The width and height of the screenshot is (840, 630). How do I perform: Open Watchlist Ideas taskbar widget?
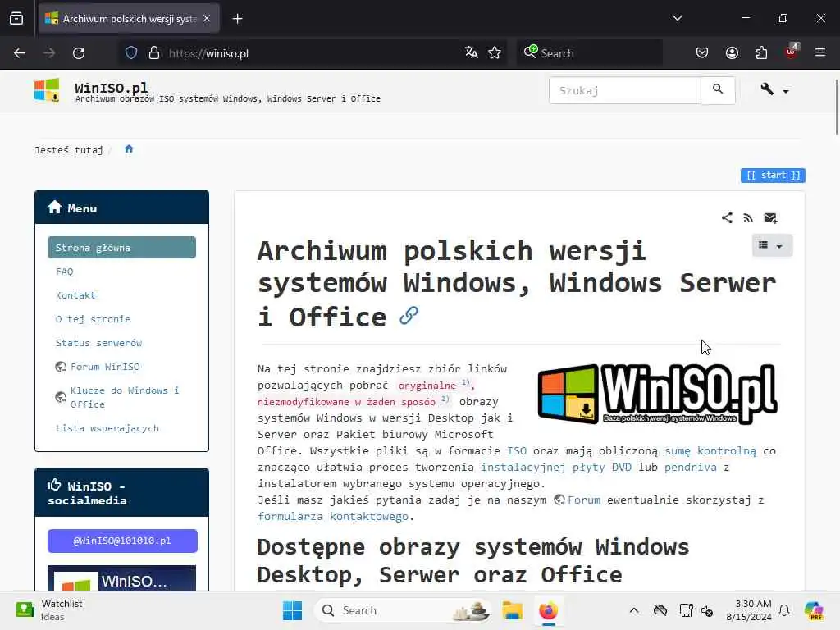tap(49, 610)
